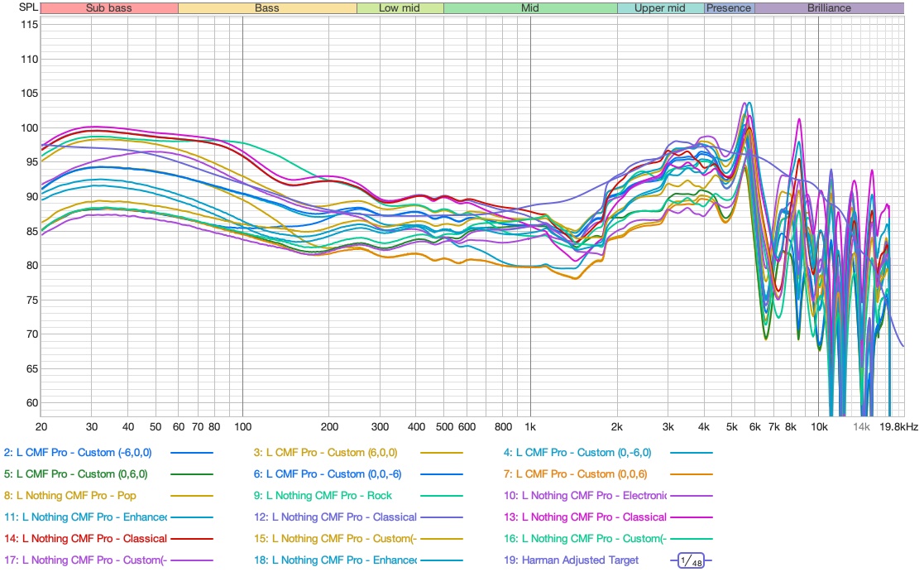The width and height of the screenshot is (924, 572).
Task: Click the blue line swatch for trace 2
Action: (192, 453)
